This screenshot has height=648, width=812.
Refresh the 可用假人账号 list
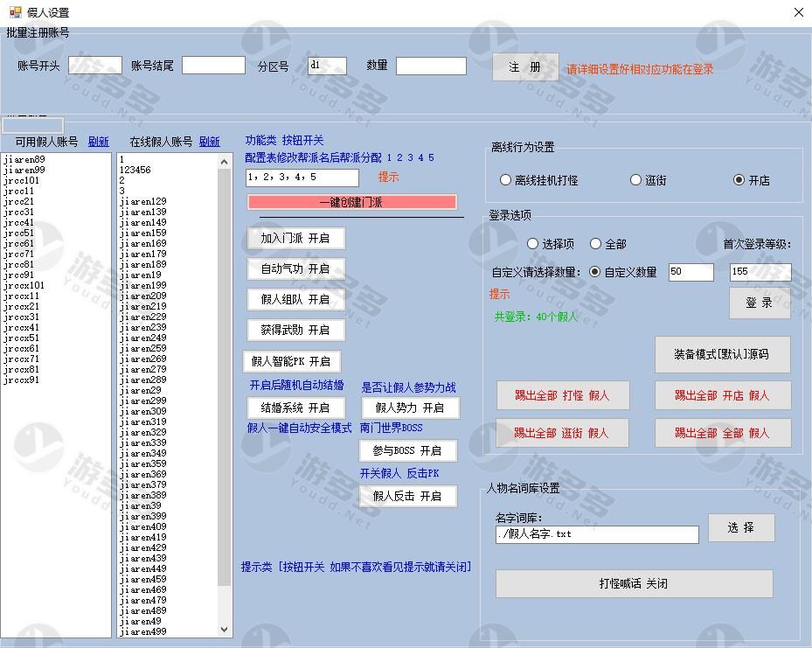[x=99, y=142]
